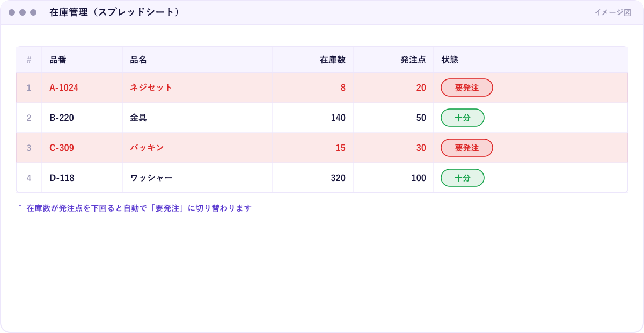The width and height of the screenshot is (644, 333).
Task: Click the note about automatic 要発注 switching
Action: (135, 208)
